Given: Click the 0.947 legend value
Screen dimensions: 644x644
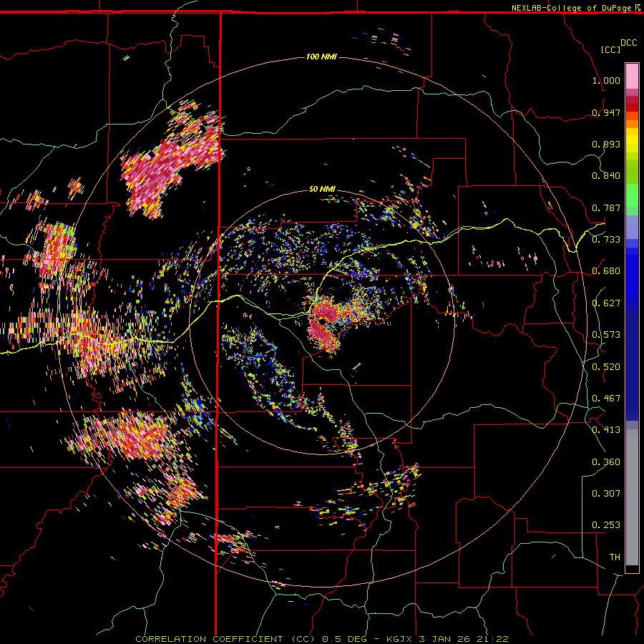Looking at the screenshot, I should click(x=606, y=112).
